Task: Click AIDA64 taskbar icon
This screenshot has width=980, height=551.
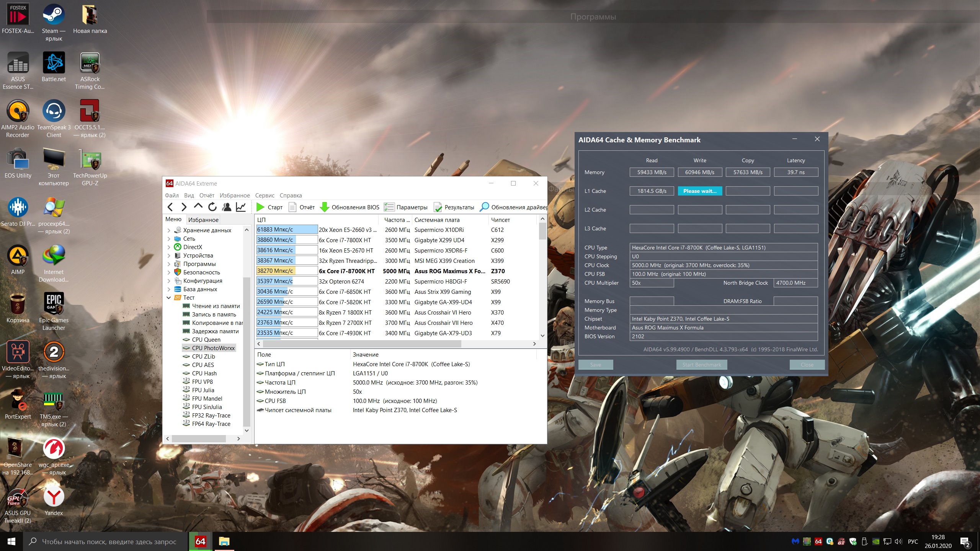Action: 200,541
